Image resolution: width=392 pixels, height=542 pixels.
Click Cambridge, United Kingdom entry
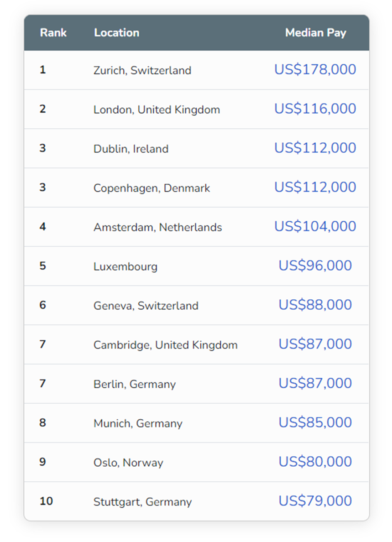point(165,345)
